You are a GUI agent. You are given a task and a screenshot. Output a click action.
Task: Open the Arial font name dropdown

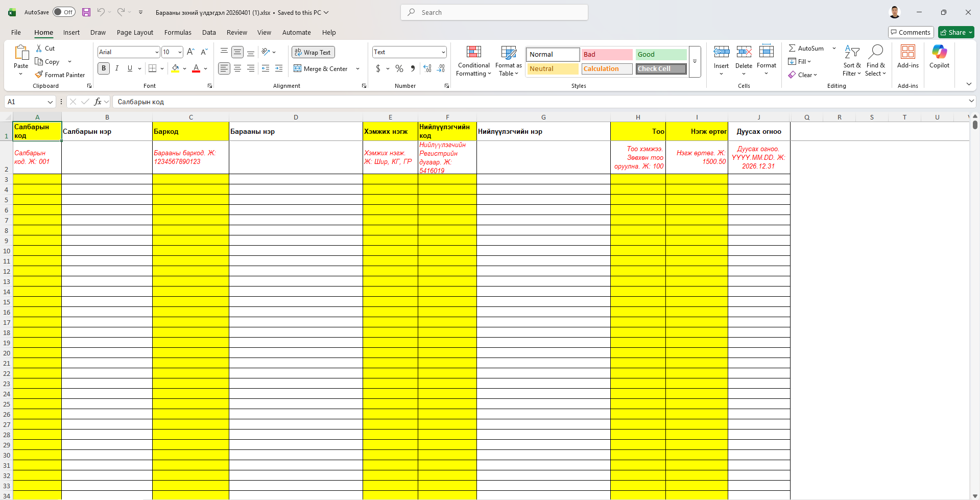pos(157,52)
